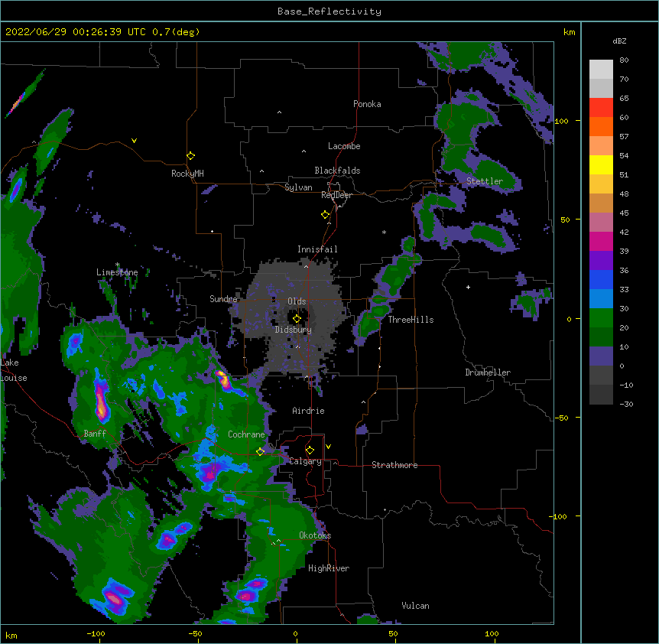Image resolution: width=659 pixels, height=644 pixels.
Task: Click the Base_Reflectivity title
Action: 329,11
